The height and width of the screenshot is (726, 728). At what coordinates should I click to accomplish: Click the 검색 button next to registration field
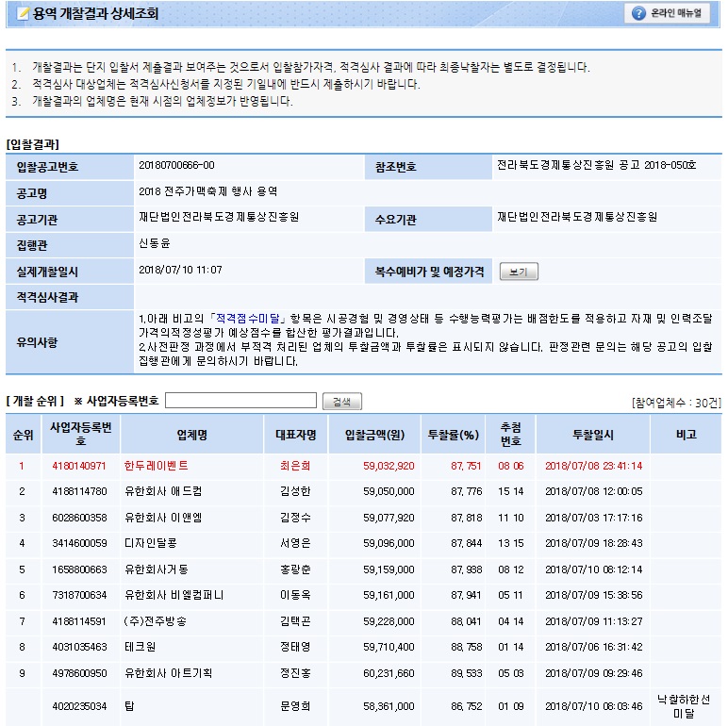click(x=341, y=402)
